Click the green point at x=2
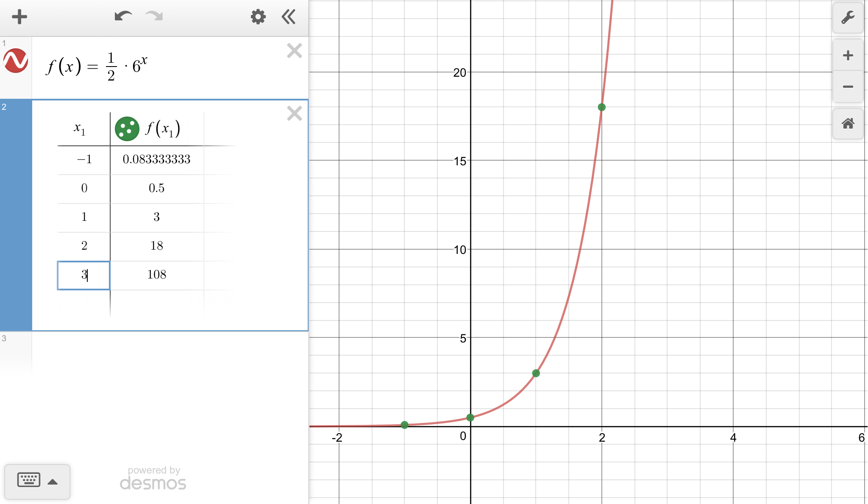Image resolution: width=868 pixels, height=504 pixels. pyautogui.click(x=601, y=107)
